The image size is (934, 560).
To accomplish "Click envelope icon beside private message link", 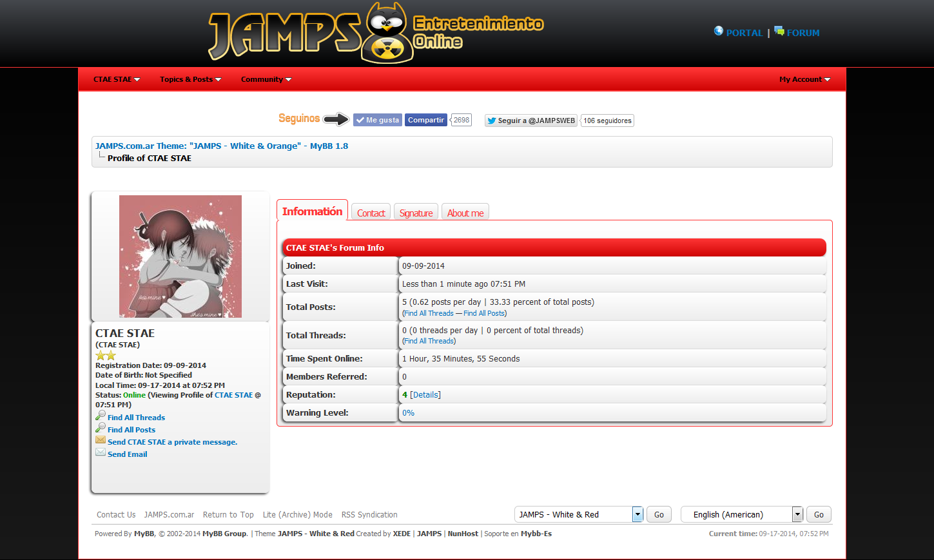I will 101,440.
